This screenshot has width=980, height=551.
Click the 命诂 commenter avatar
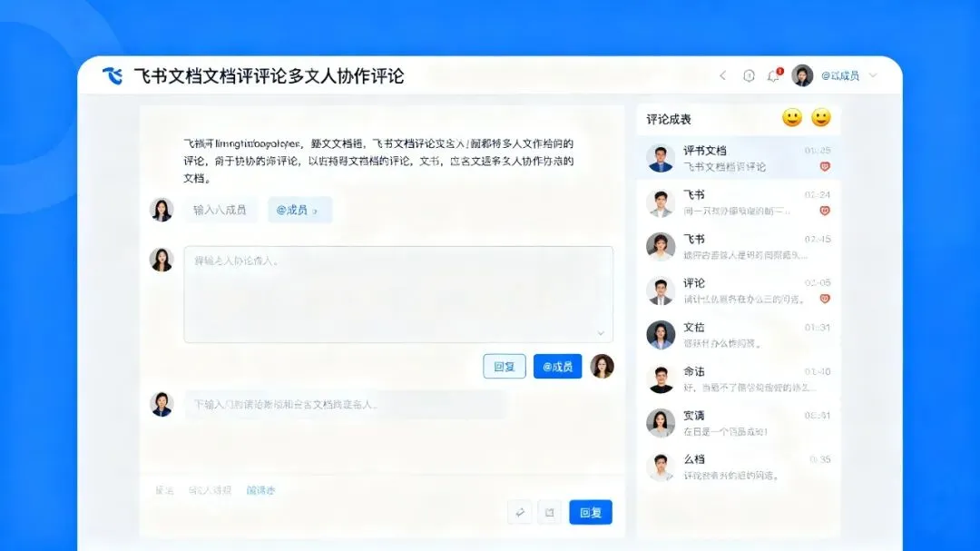click(x=661, y=379)
